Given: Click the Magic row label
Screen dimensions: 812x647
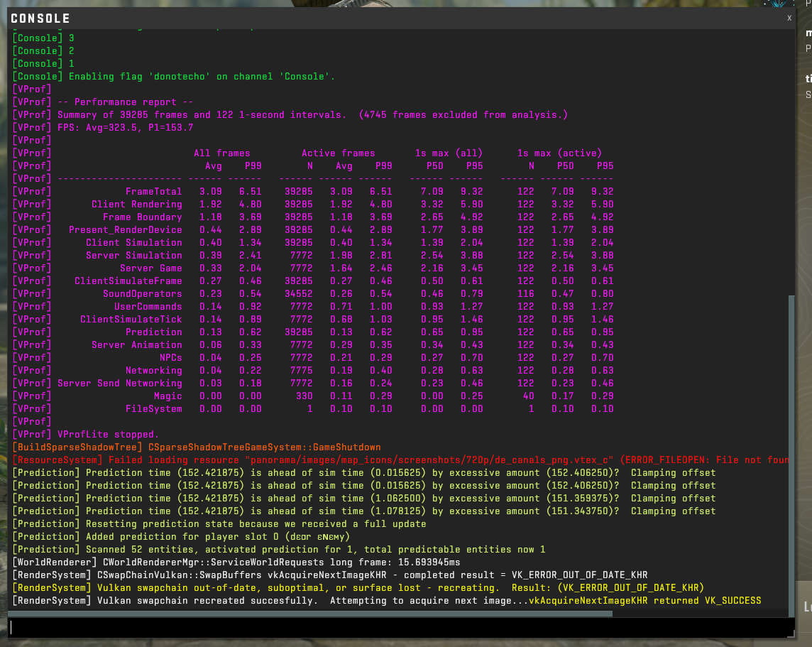Looking at the screenshot, I should (168, 396).
